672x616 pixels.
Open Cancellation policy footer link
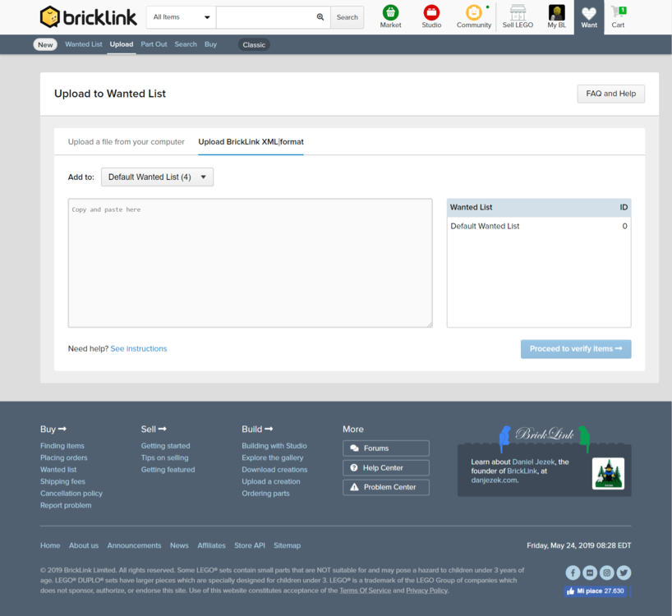coord(71,494)
